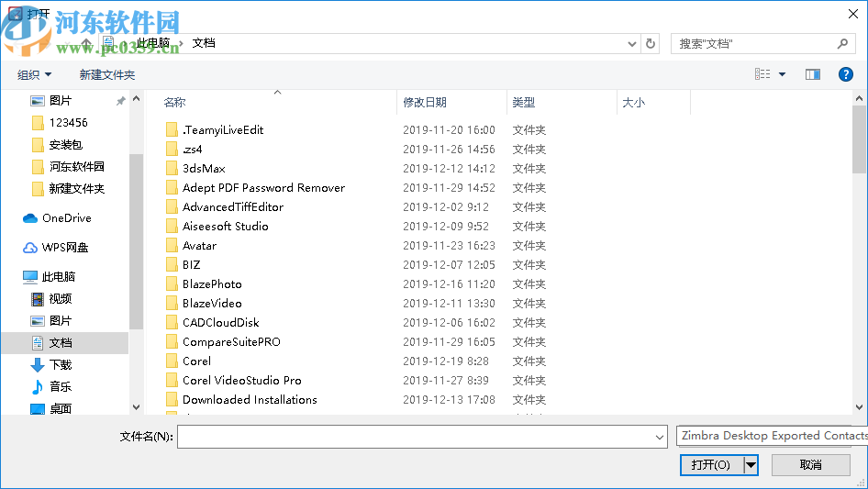The height and width of the screenshot is (489, 868).
Task: Select the CADCloudDisk folder
Action: [x=213, y=323]
